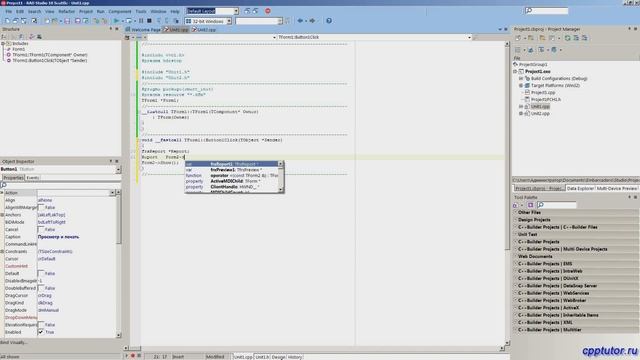Open the Component menu
This screenshot has height=360, width=640.
[x=120, y=11]
